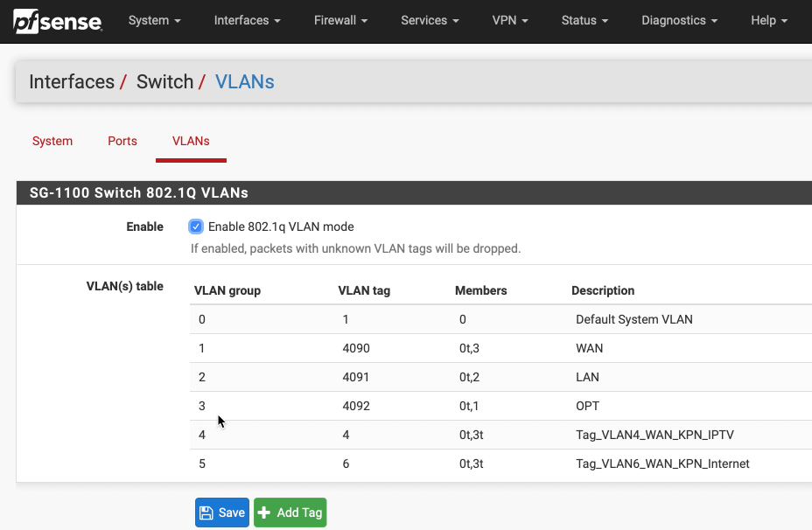
Task: Select the VLANs tab
Action: [x=191, y=141]
